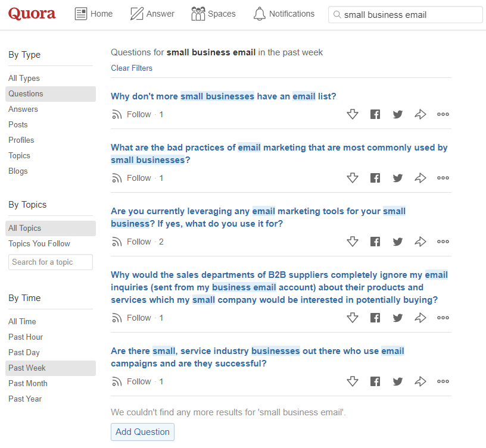This screenshot has width=486, height=448.
Task: Focus the search box containing 'small business email'
Action: pos(406,15)
